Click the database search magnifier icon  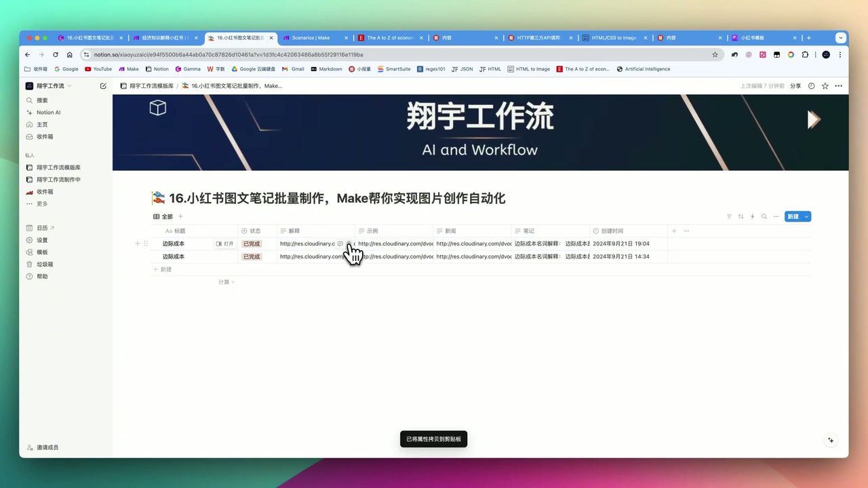click(x=763, y=216)
